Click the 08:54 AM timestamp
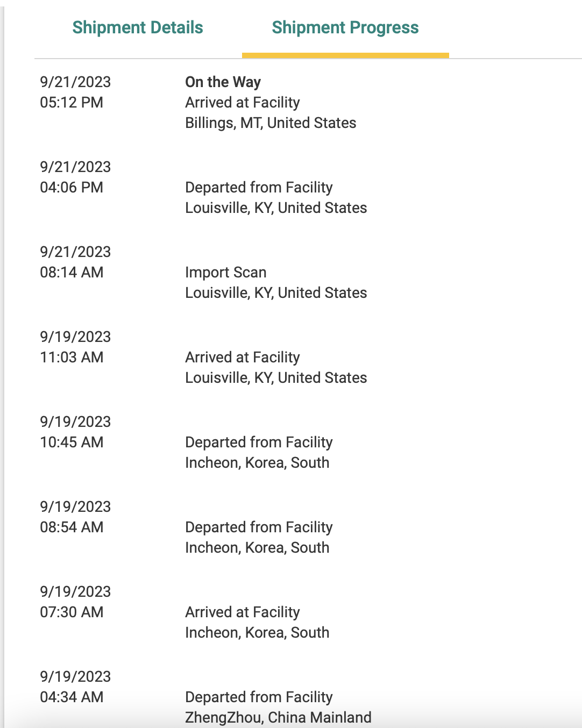The width and height of the screenshot is (582, 728). (x=72, y=527)
